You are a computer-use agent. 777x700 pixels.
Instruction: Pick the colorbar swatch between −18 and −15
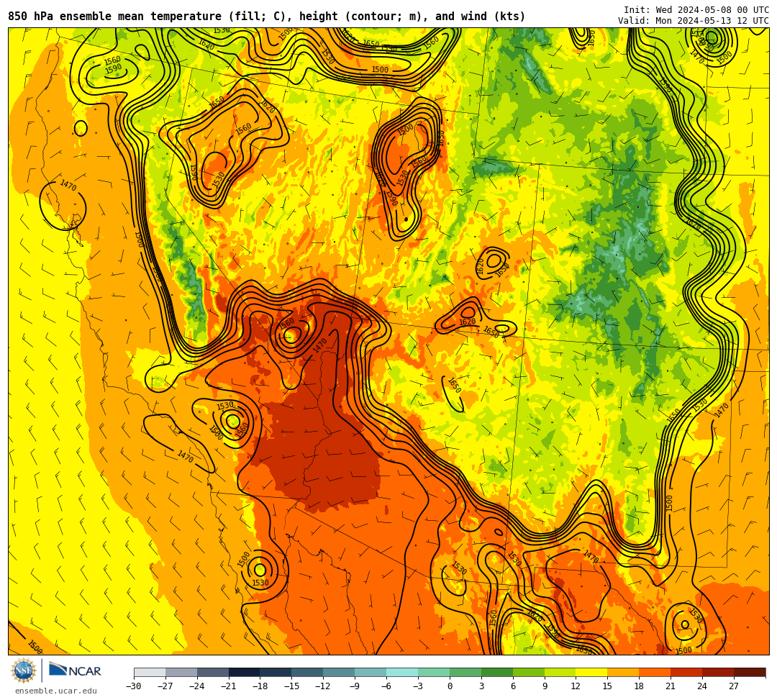pyautogui.click(x=276, y=672)
